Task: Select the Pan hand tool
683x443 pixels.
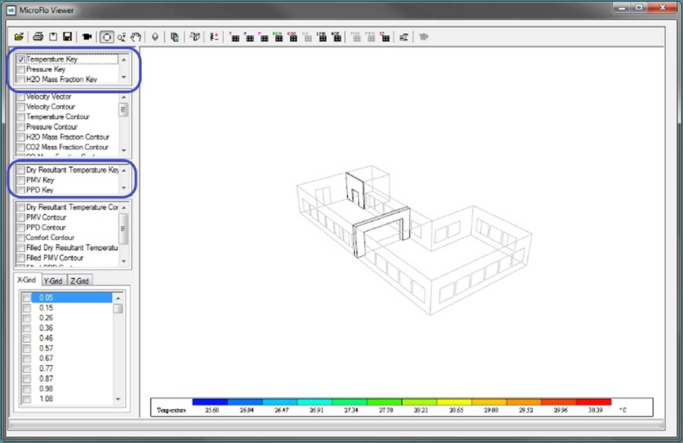Action: 136,37
